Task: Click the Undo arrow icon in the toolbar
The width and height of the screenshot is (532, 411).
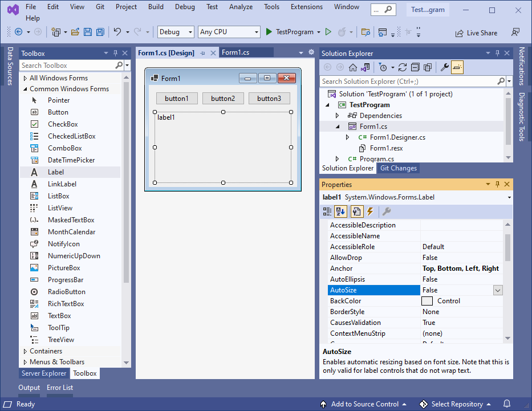Action: tap(117, 32)
